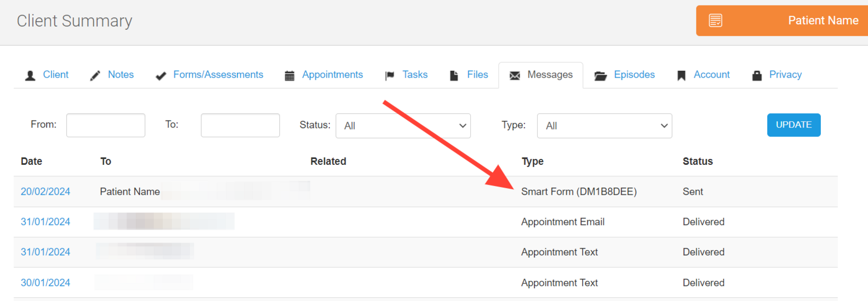The width and height of the screenshot is (868, 301).
Task: Click the To column header
Action: coord(106,161)
